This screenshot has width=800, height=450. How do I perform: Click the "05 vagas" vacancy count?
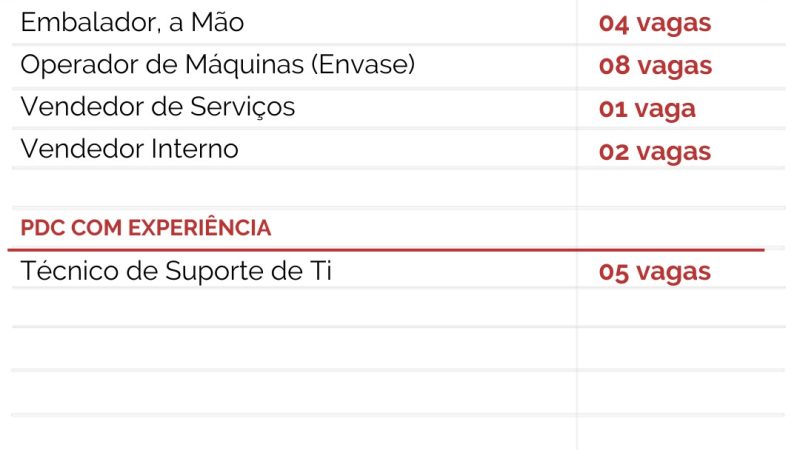655,271
